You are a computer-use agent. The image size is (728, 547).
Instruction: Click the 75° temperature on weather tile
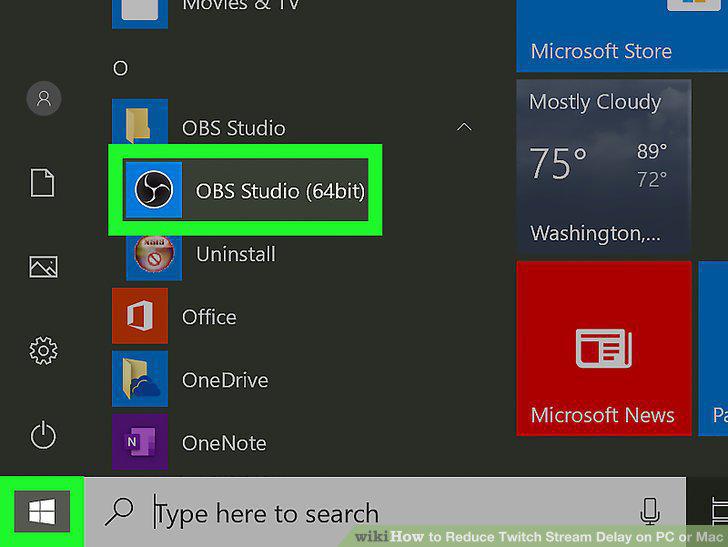click(558, 163)
